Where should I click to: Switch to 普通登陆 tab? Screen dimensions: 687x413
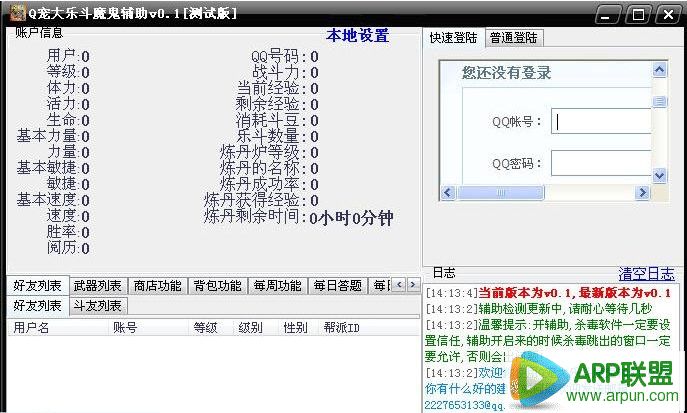[513, 38]
